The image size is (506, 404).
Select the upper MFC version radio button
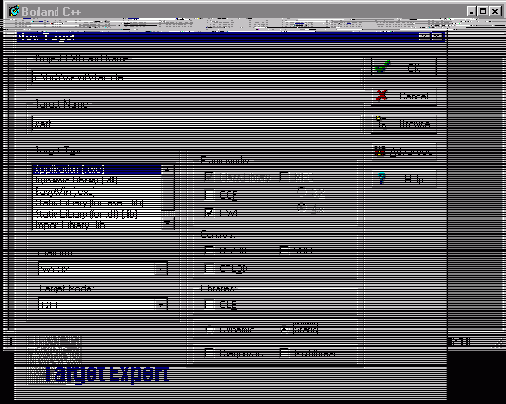[x=301, y=191]
